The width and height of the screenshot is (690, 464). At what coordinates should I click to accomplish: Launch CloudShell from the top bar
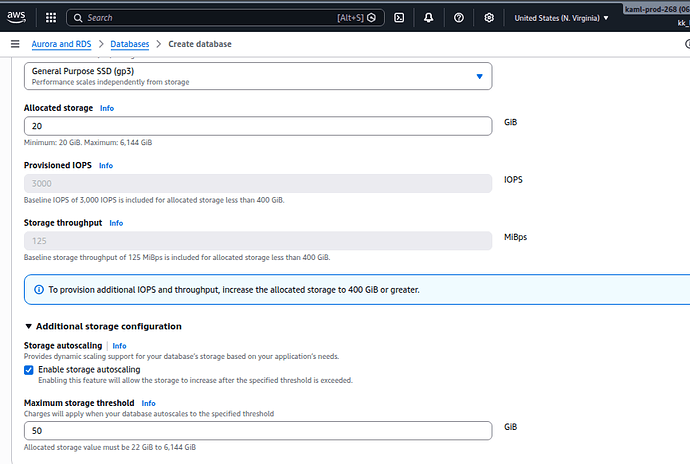399,17
